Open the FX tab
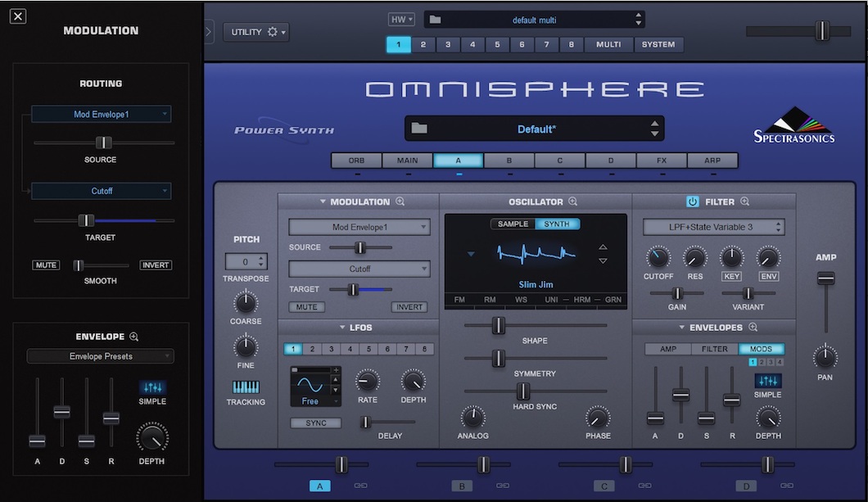Image resolution: width=868 pixels, height=502 pixels. (x=662, y=161)
